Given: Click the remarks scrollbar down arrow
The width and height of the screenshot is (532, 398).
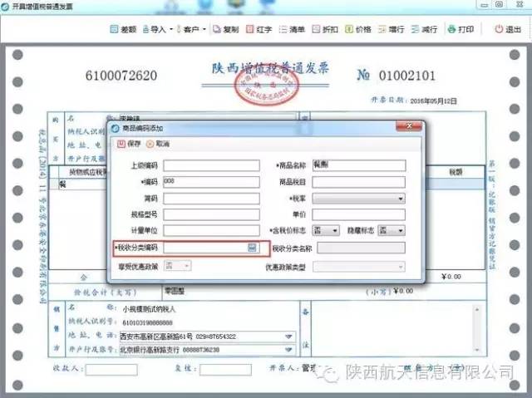Looking at the screenshot, I should (x=477, y=350).
